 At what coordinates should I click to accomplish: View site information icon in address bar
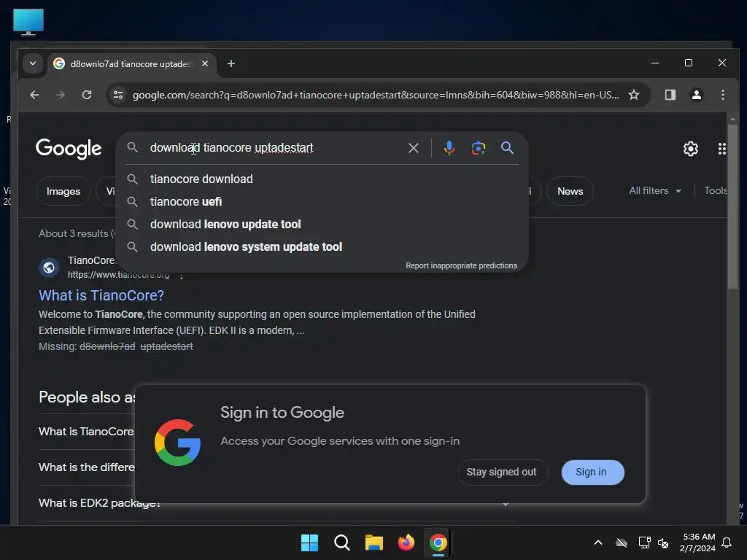coord(118,95)
